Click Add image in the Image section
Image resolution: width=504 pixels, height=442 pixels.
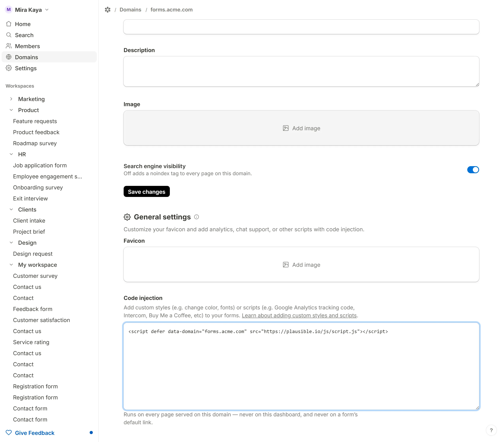(x=301, y=128)
